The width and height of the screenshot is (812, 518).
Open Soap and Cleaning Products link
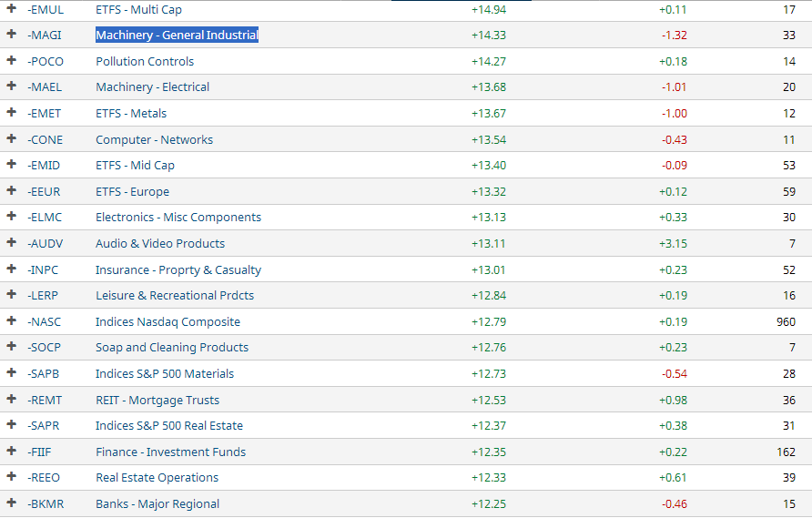click(x=172, y=347)
